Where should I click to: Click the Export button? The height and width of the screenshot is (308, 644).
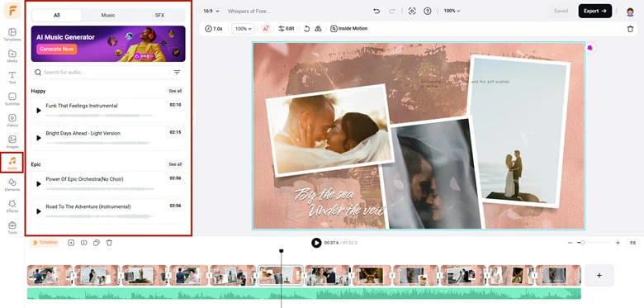coord(595,11)
